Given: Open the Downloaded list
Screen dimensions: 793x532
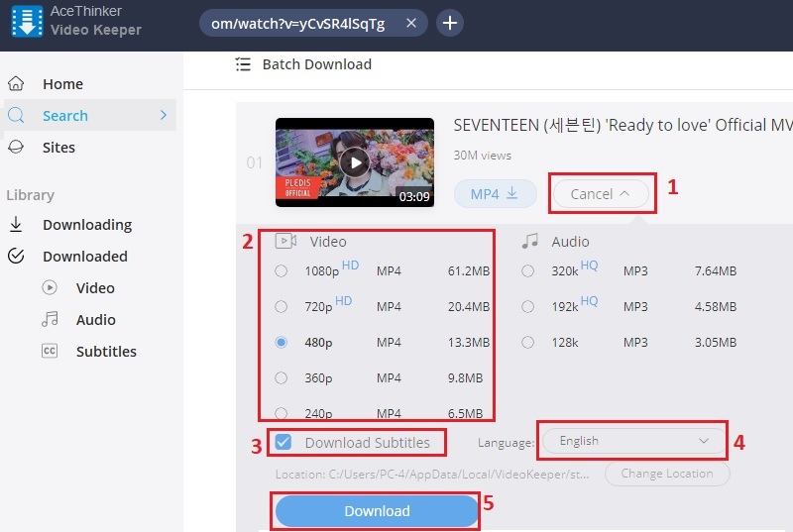Looking at the screenshot, I should click(85, 257).
